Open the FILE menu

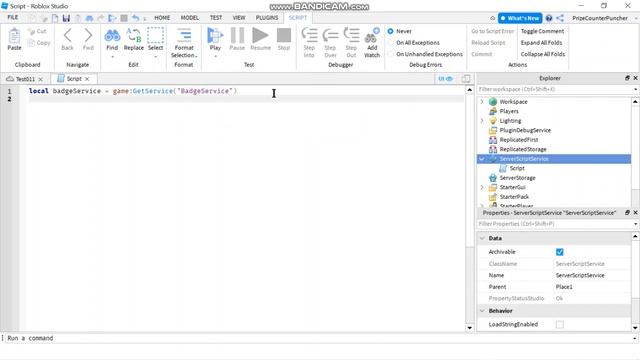(13, 18)
